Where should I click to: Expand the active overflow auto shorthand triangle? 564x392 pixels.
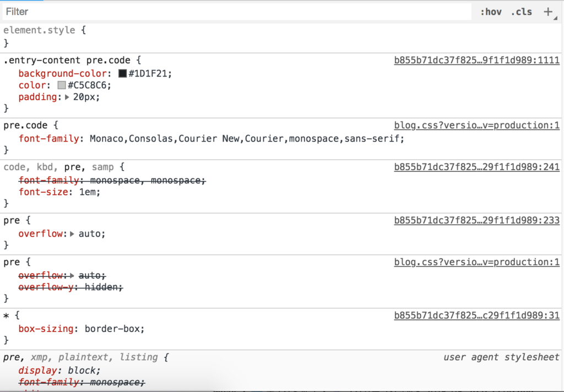click(x=72, y=234)
